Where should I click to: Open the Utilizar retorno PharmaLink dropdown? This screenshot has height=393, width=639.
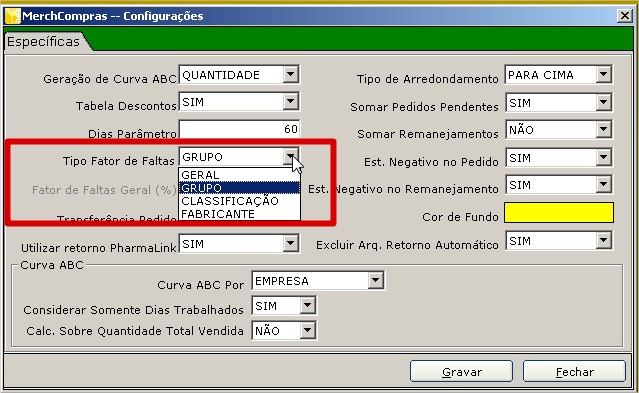click(291, 244)
